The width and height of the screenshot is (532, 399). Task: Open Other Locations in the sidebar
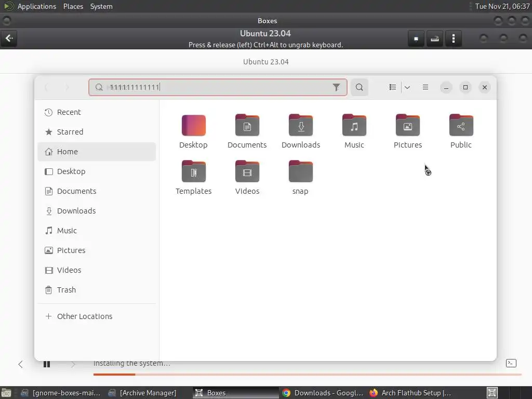pos(97,316)
